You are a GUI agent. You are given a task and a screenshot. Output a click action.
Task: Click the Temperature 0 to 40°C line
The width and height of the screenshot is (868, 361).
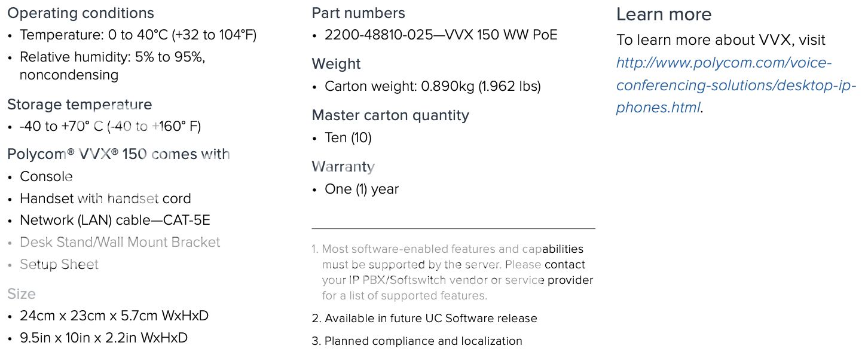[138, 35]
